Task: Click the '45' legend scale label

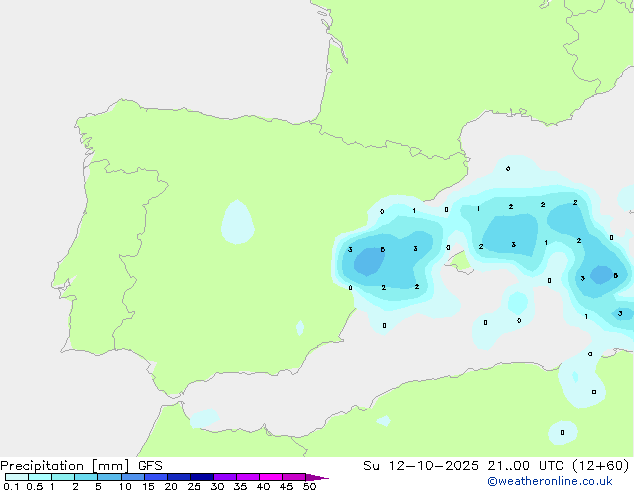Action: 287,486
